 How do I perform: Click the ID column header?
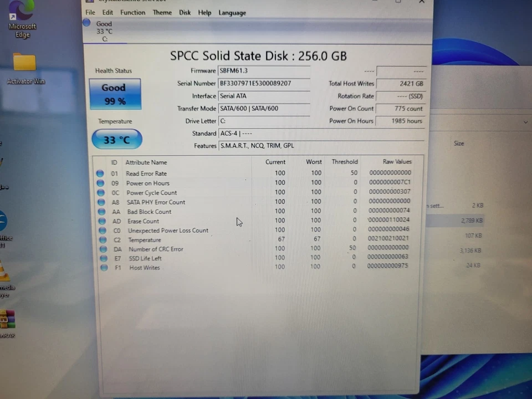click(114, 162)
